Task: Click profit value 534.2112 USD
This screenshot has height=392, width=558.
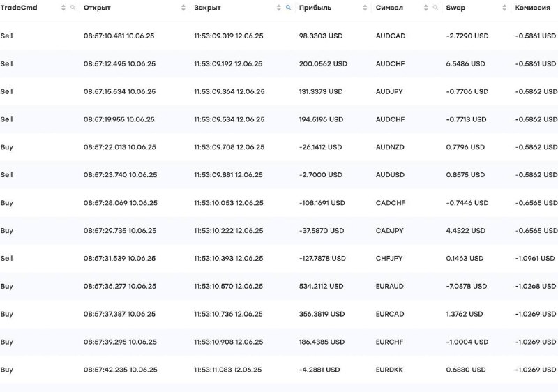Action: (321, 287)
